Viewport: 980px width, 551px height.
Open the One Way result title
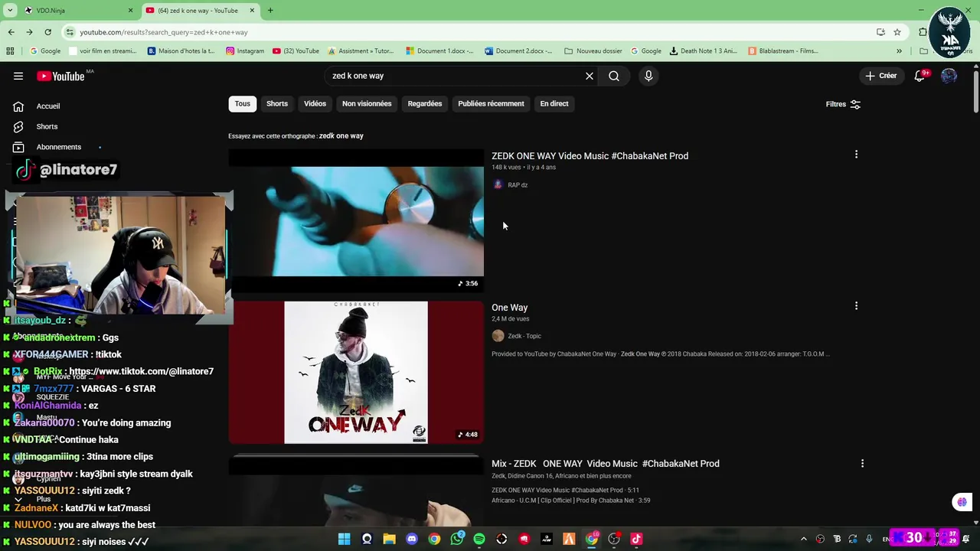point(509,307)
